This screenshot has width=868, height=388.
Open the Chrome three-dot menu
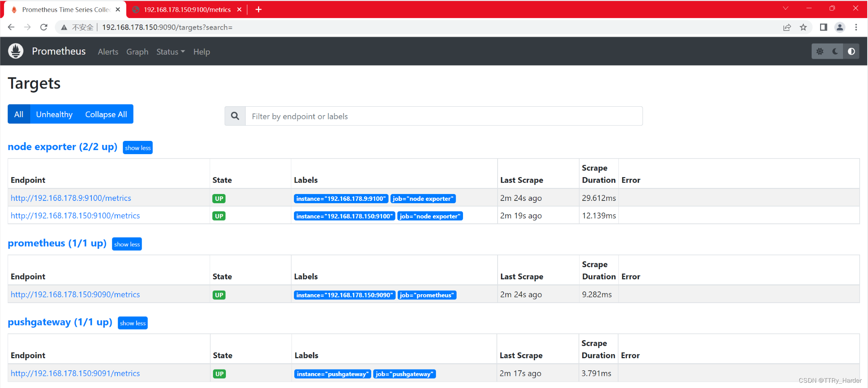coord(856,27)
